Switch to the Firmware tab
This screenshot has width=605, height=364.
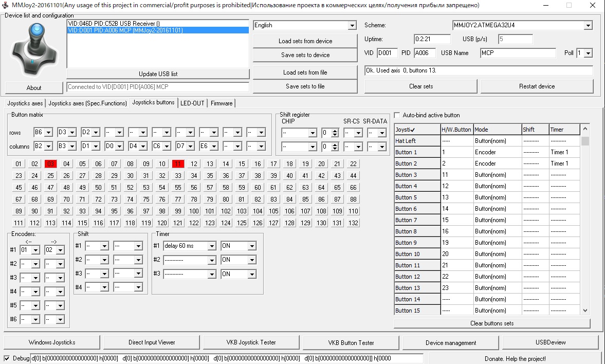pos(222,103)
